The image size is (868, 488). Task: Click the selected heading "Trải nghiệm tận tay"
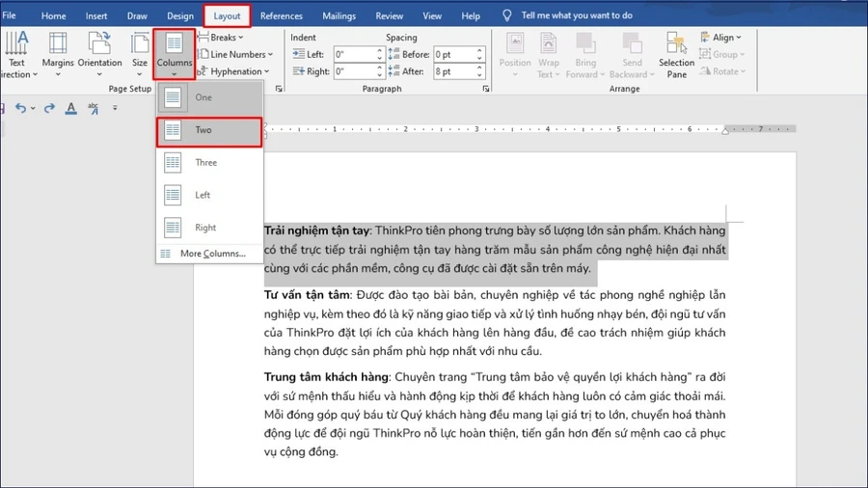click(316, 230)
